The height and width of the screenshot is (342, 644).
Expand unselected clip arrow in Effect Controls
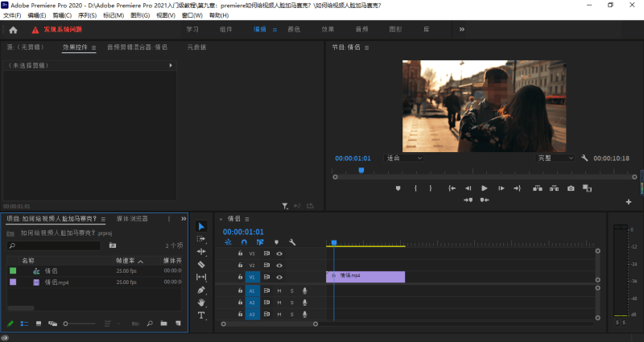[x=171, y=65]
